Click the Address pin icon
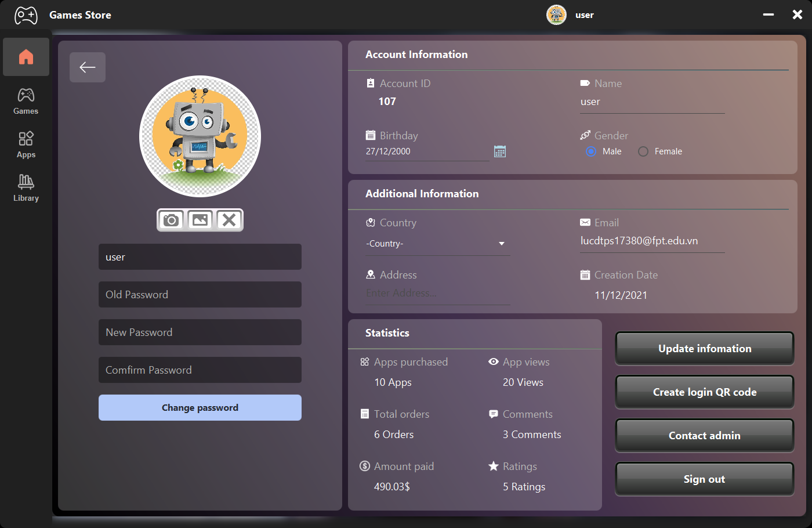The width and height of the screenshot is (812, 528). click(371, 274)
